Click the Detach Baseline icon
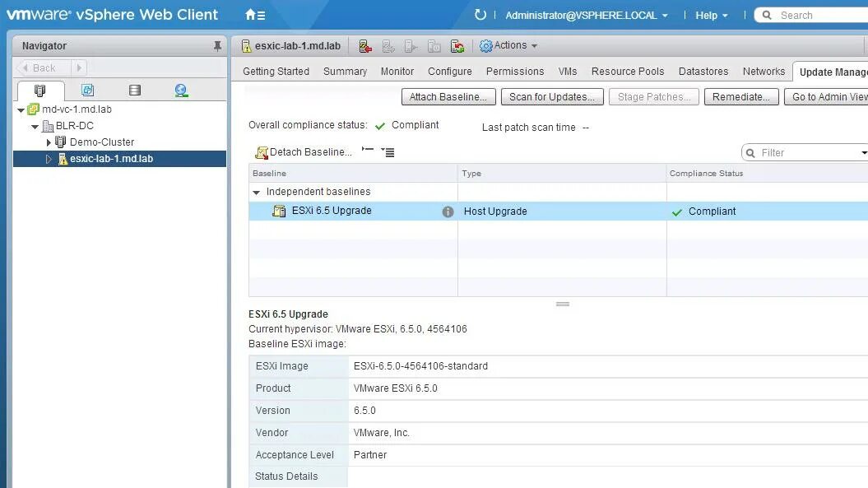 [x=263, y=151]
